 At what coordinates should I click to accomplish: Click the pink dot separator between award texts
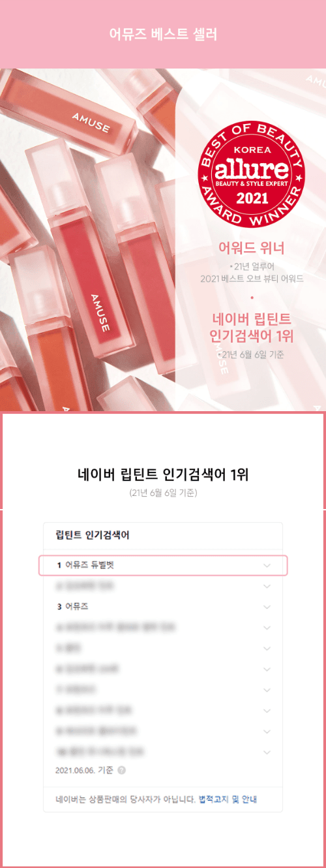(x=251, y=298)
